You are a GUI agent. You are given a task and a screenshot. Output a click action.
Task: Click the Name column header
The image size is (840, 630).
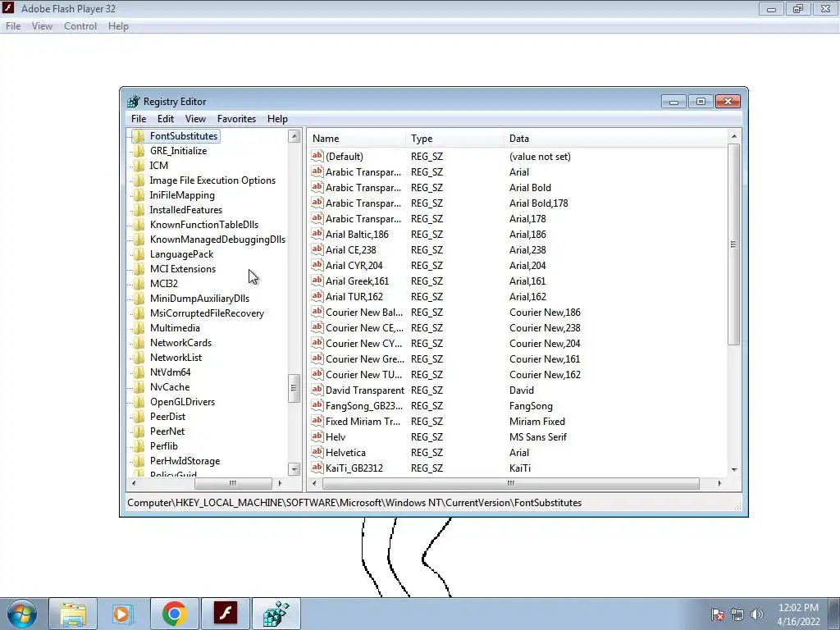[x=358, y=138]
